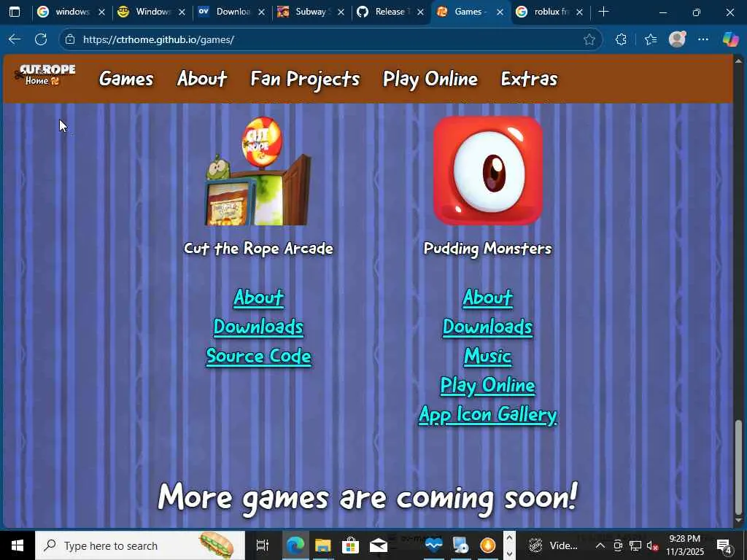Switch to the first 'windows' Google tab
The height and width of the screenshot is (560, 747).
(71, 12)
